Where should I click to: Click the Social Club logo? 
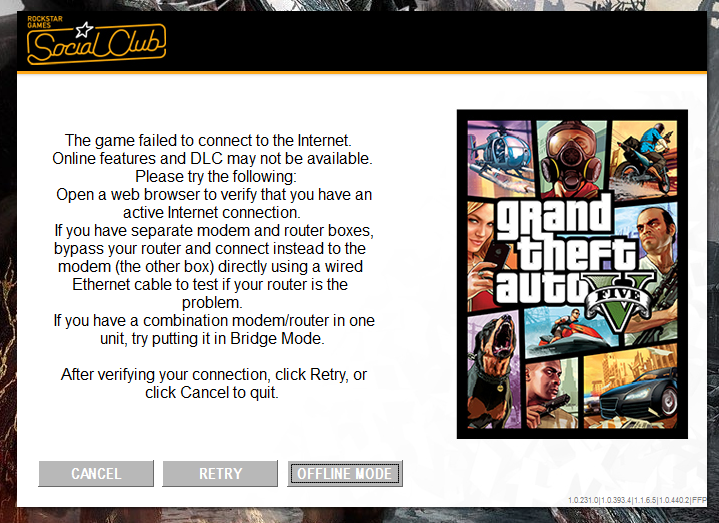pos(96,42)
